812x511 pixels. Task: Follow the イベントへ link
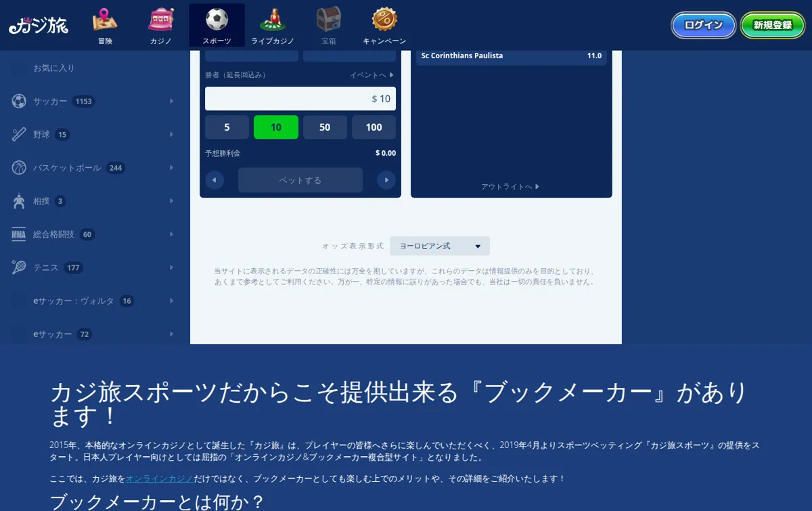[x=371, y=75]
